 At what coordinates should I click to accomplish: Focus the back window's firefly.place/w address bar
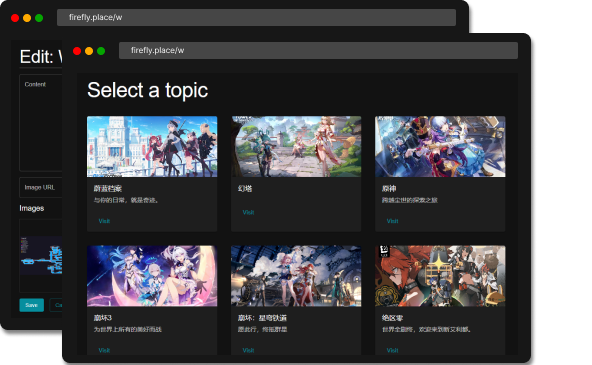[x=256, y=17]
